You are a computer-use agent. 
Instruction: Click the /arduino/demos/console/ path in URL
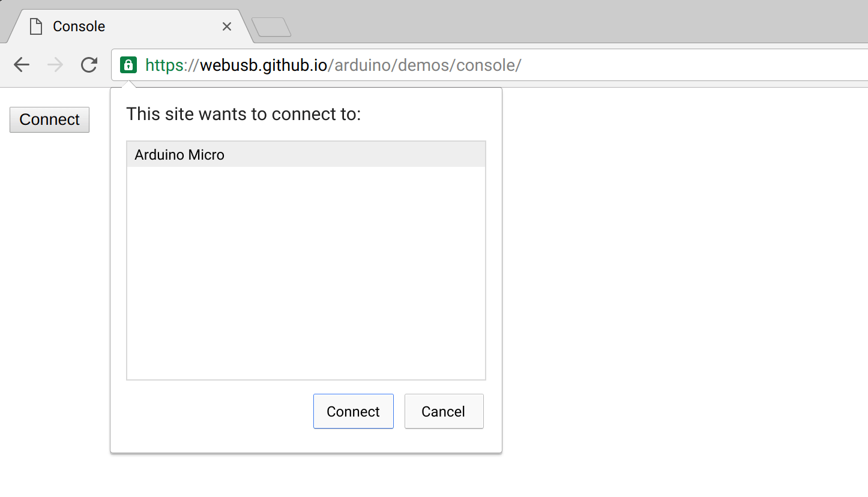[x=425, y=65]
